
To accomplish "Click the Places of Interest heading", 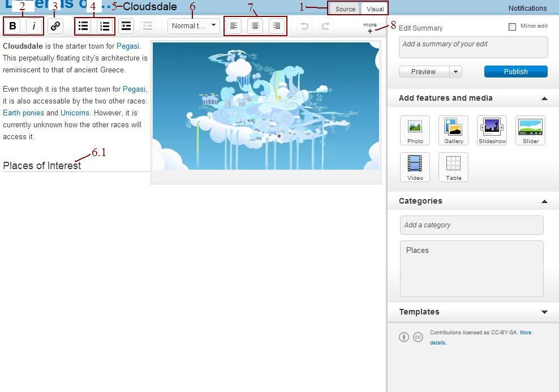I will [x=42, y=166].
